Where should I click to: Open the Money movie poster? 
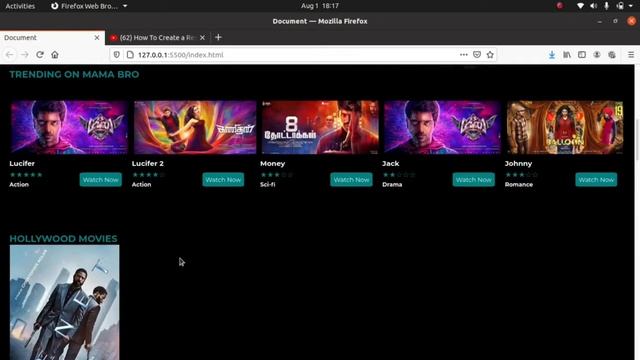pos(320,127)
